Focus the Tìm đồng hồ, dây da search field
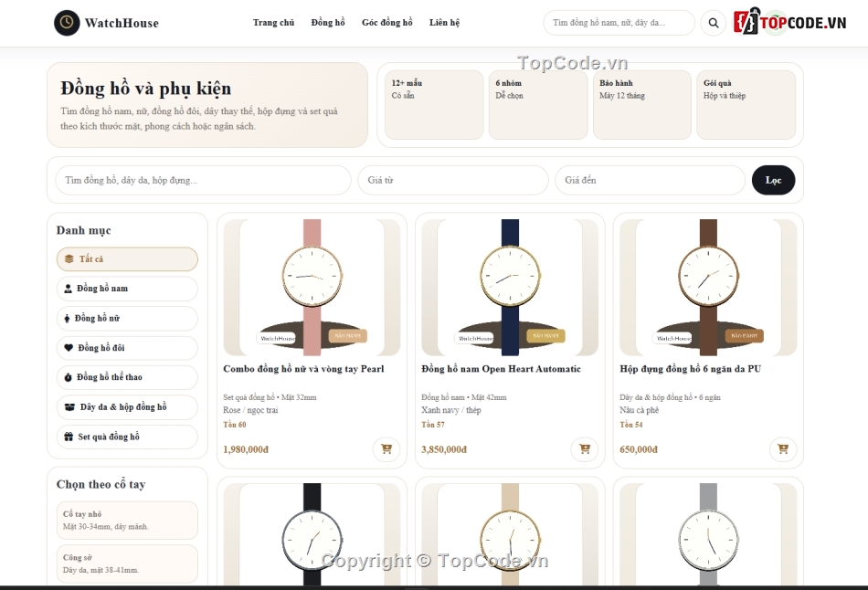 point(203,180)
